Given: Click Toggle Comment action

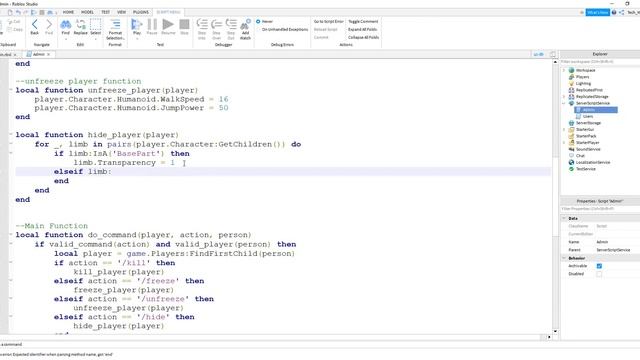Looking at the screenshot, I should click(363, 21).
